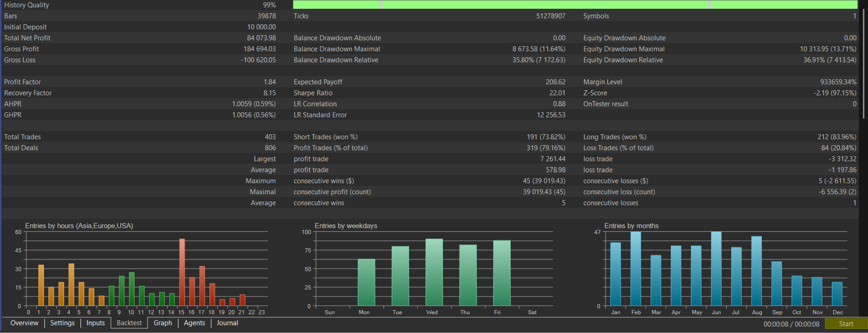Click Equity Drawdown Maximal value 10 313.95 (13.71%)
The image size is (868, 333).
pyautogui.click(x=828, y=49)
